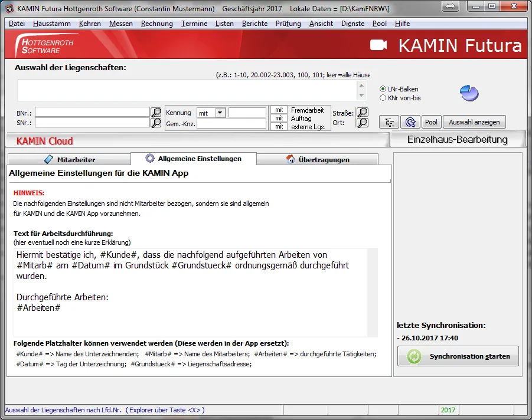Click the BNr. search magnifier icon
Screen dimensions: 532x420
[x=156, y=112]
